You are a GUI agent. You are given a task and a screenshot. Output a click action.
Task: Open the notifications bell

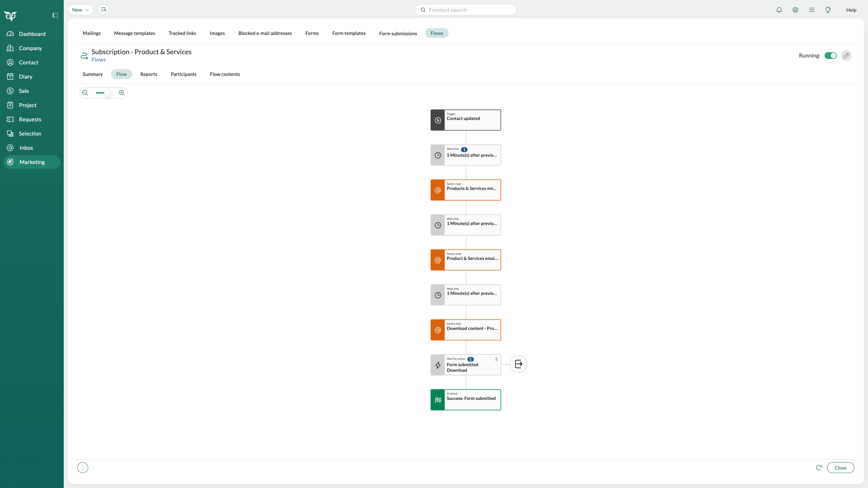(779, 10)
